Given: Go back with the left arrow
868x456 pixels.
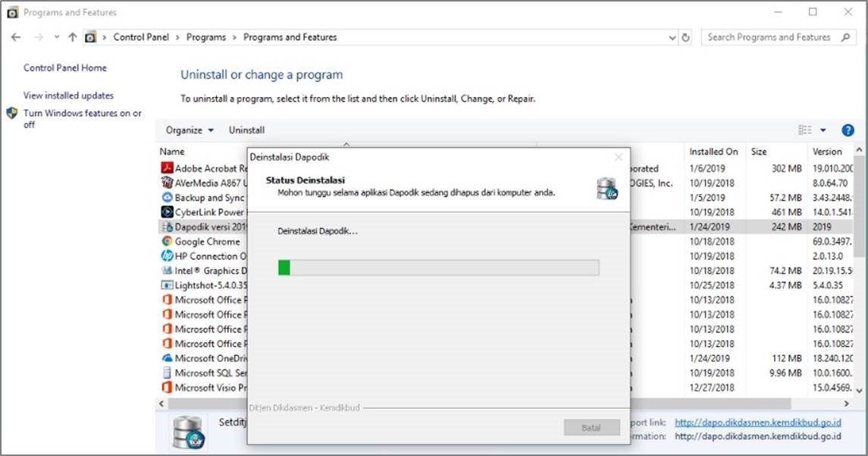Looking at the screenshot, I should pyautogui.click(x=16, y=37).
